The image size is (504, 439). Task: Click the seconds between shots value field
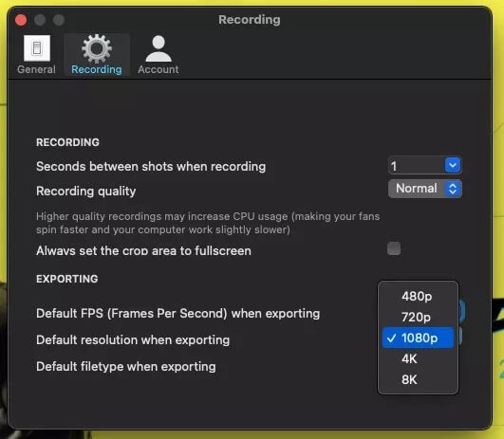click(417, 166)
